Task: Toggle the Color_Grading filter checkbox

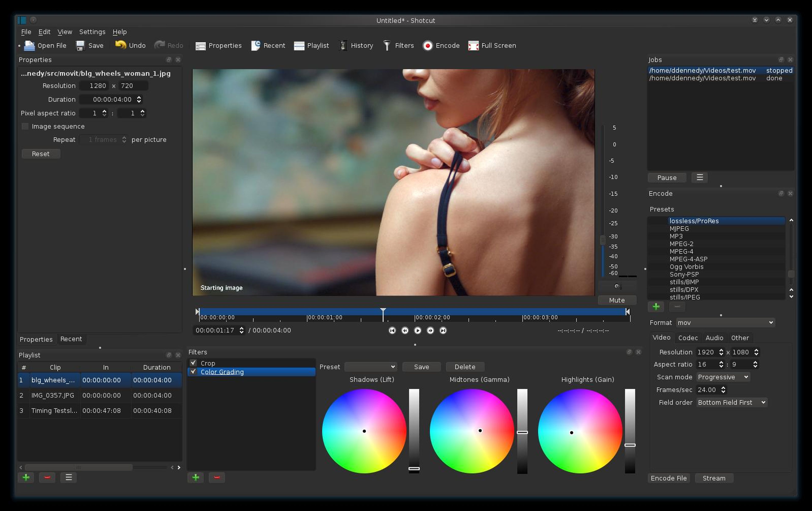Action: click(192, 372)
